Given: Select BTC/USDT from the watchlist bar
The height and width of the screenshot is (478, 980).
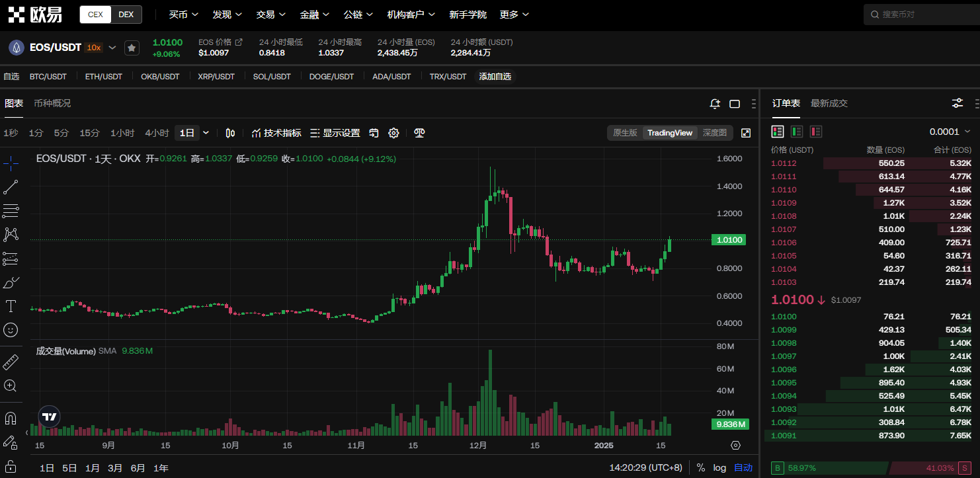Looking at the screenshot, I should pyautogui.click(x=48, y=77).
